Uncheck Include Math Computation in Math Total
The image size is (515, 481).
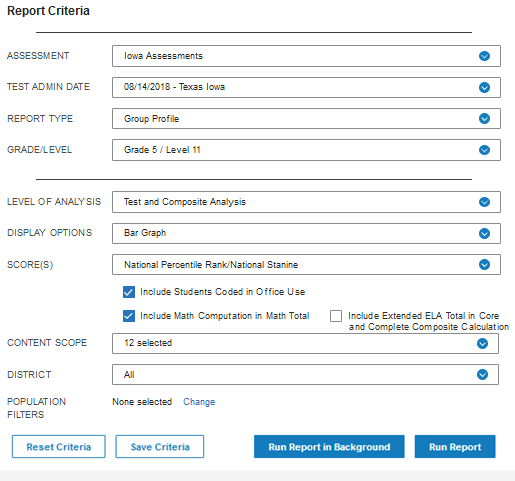tap(129, 316)
